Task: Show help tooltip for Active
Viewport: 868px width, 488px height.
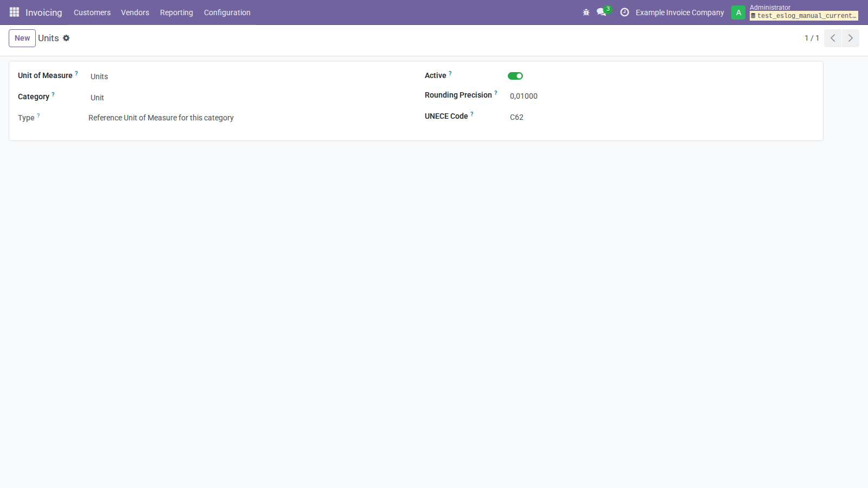Action: 450,73
